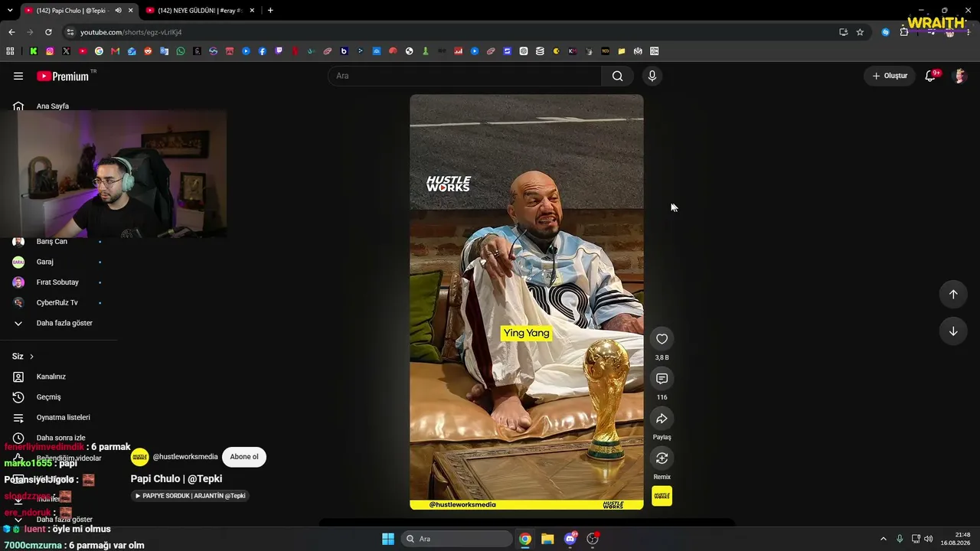View site information in address bar
The height and width of the screenshot is (551, 980).
[x=70, y=32]
